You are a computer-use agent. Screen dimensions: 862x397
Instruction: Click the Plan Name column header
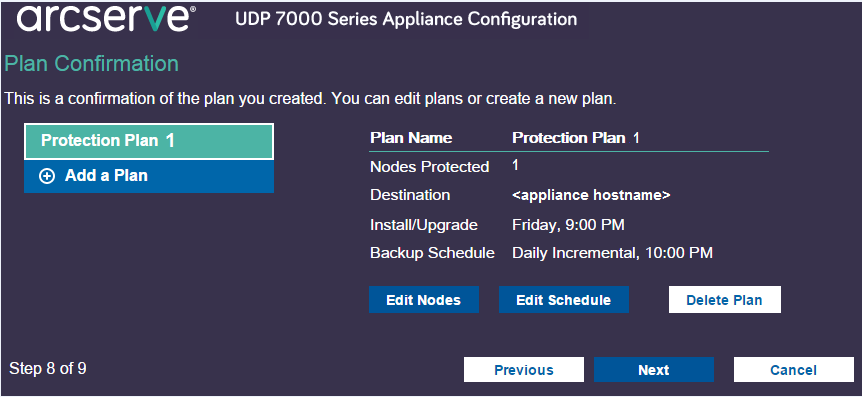(411, 137)
